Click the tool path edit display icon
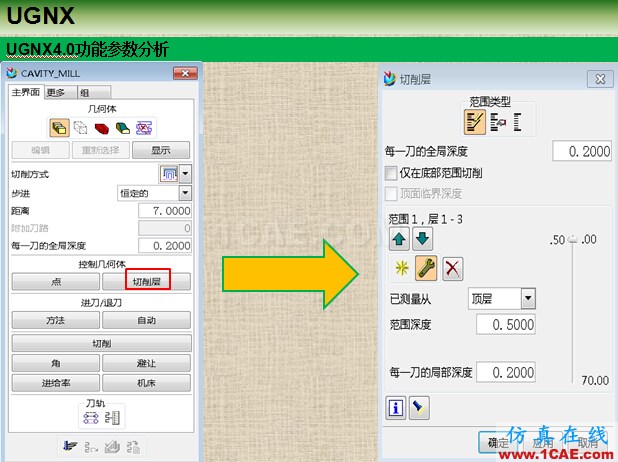618x462 pixels. 91,417
